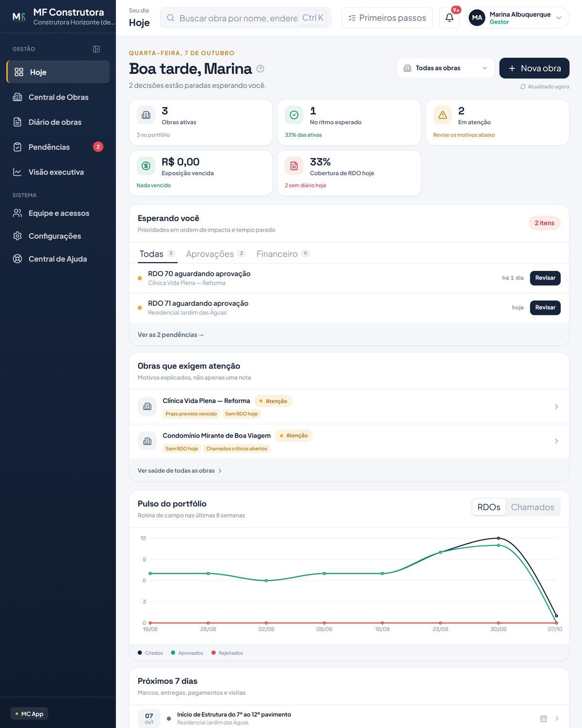Open Configurações in the sidebar
Screen dimensions: 582x728
point(58,236)
